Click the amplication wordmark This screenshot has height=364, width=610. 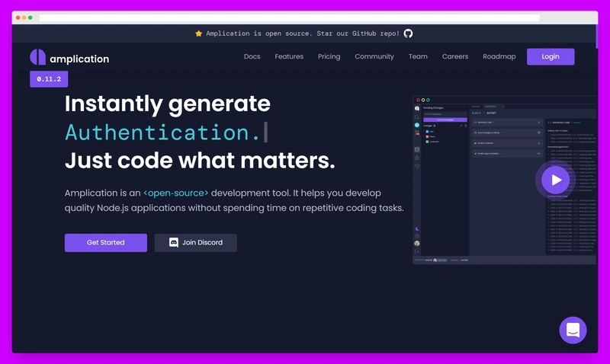tap(79, 59)
